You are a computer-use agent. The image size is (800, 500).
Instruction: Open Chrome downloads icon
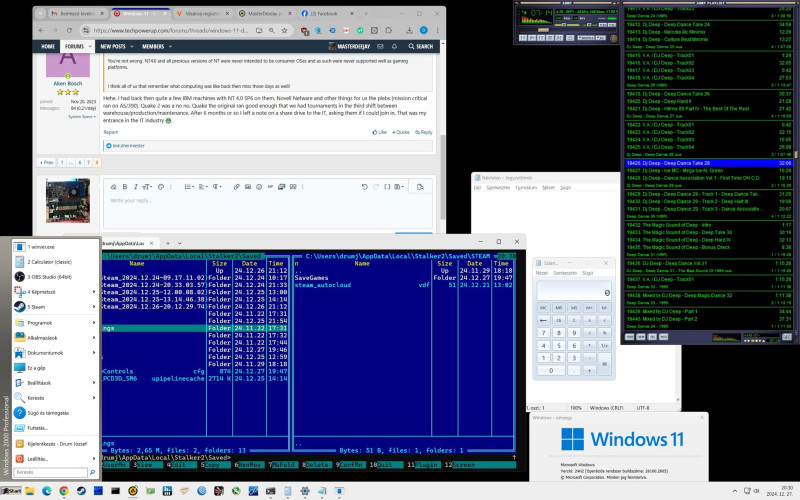coord(409,31)
